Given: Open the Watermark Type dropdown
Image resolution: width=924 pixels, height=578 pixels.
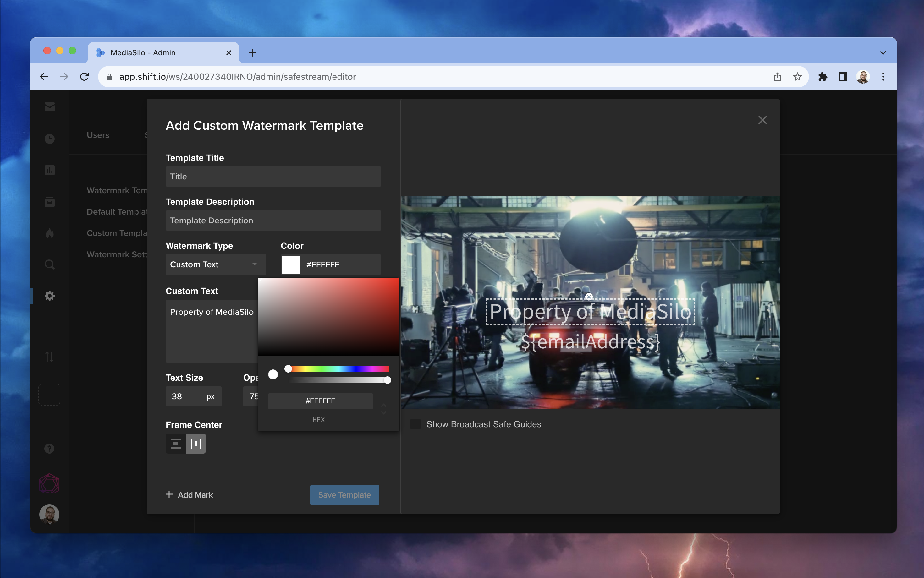Looking at the screenshot, I should 216,264.
